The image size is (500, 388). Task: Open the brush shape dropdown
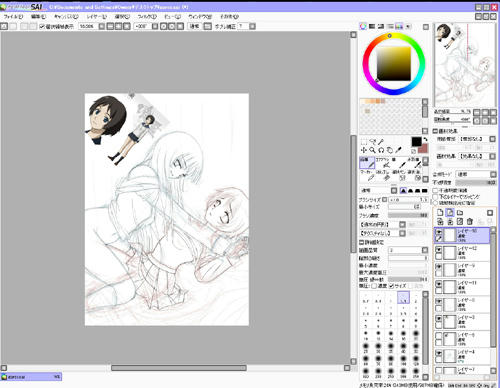click(402, 224)
